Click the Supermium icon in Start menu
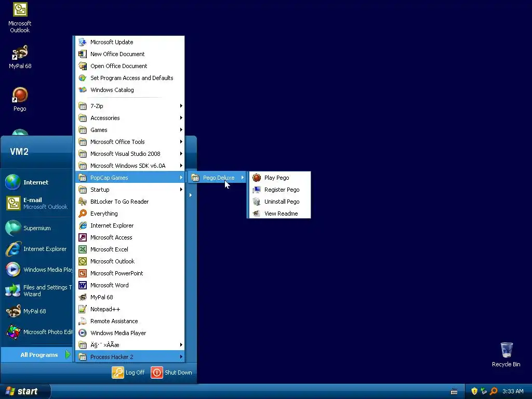 click(13, 228)
